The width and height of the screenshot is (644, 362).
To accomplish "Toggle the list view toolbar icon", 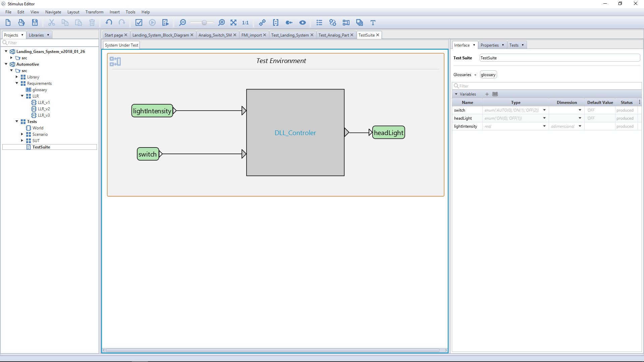I will pos(319,22).
